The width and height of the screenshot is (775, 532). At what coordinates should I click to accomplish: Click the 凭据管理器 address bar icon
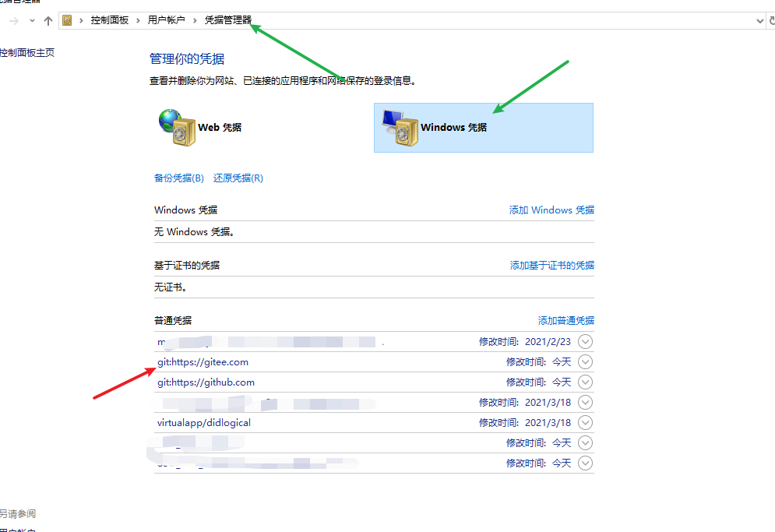coord(68,21)
